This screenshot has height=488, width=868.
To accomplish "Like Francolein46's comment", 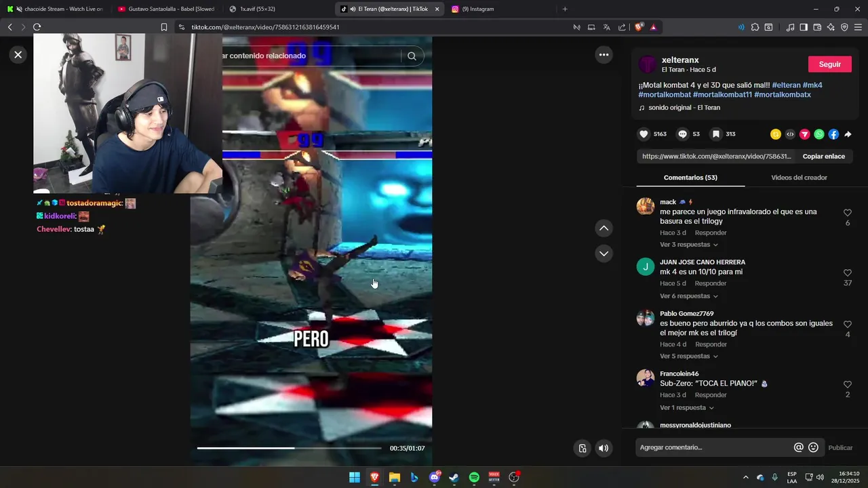I will click(847, 385).
